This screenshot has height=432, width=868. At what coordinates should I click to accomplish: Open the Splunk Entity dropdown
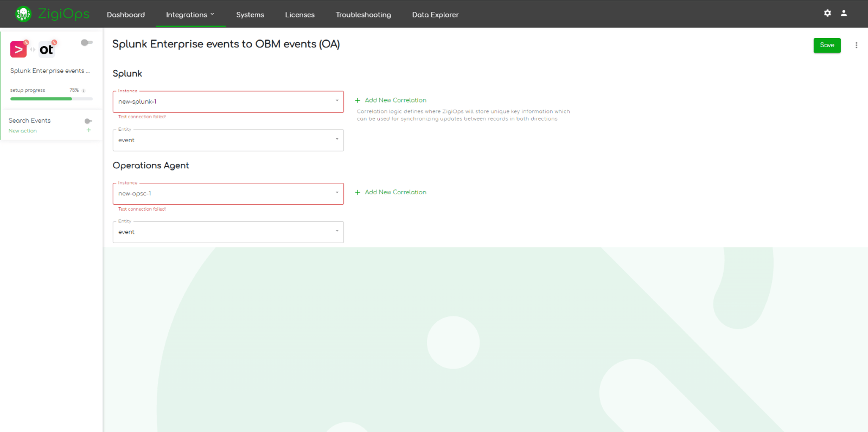click(228, 140)
